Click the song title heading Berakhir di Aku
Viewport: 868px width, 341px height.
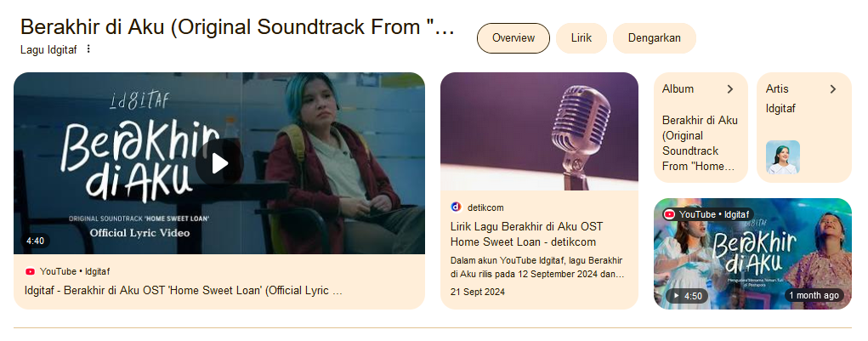pyautogui.click(x=237, y=26)
